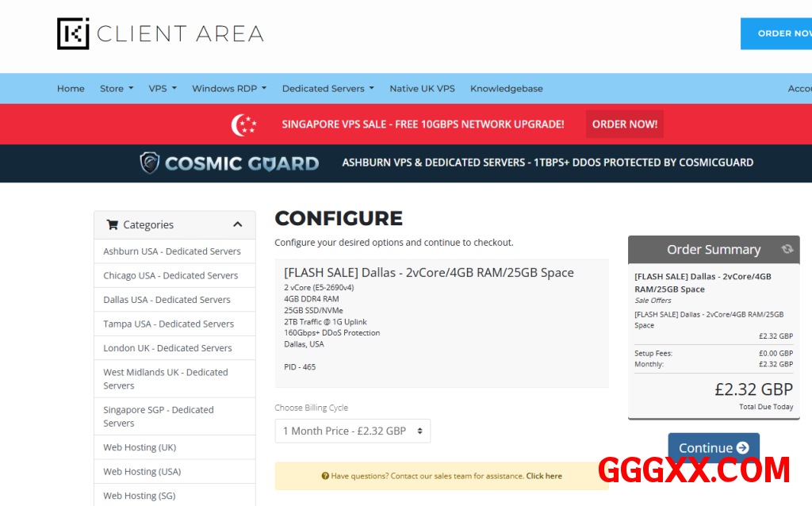This screenshot has width=812, height=506.
Task: Click the red ORDER NOW! banner button
Action: point(624,124)
